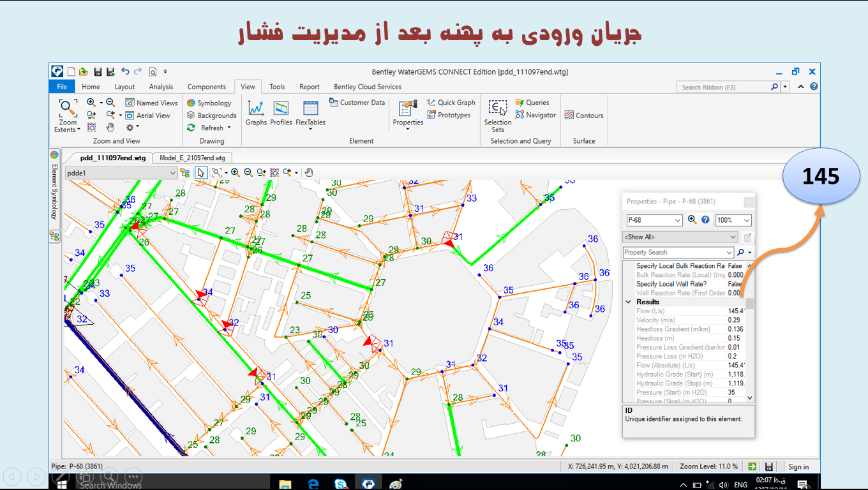The image size is (868, 490).
Task: Click the help icon in Properties panel
Action: click(x=705, y=220)
